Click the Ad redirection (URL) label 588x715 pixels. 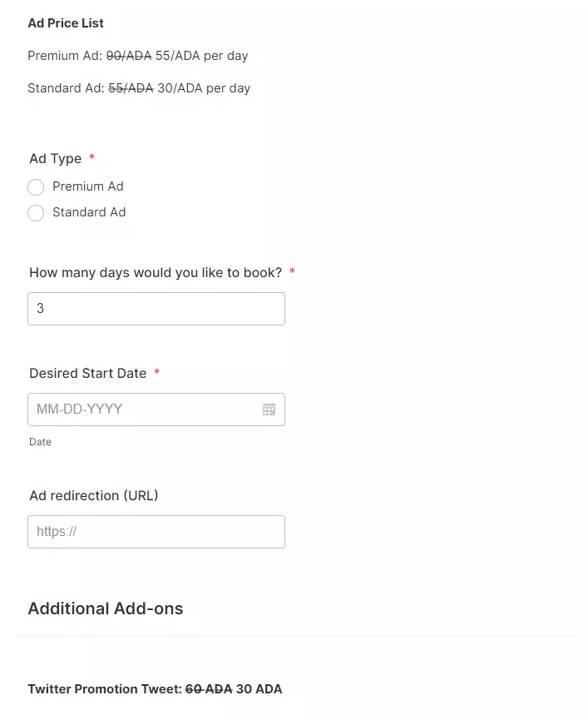click(94, 495)
